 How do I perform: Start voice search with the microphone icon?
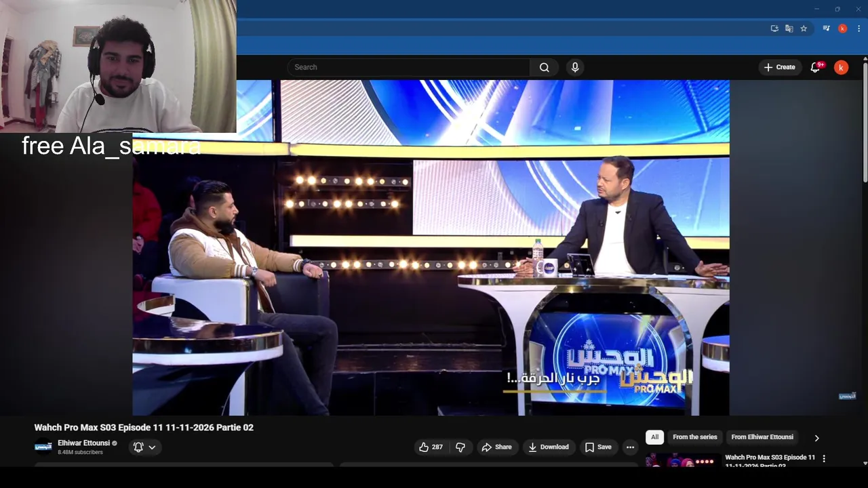[x=575, y=67]
